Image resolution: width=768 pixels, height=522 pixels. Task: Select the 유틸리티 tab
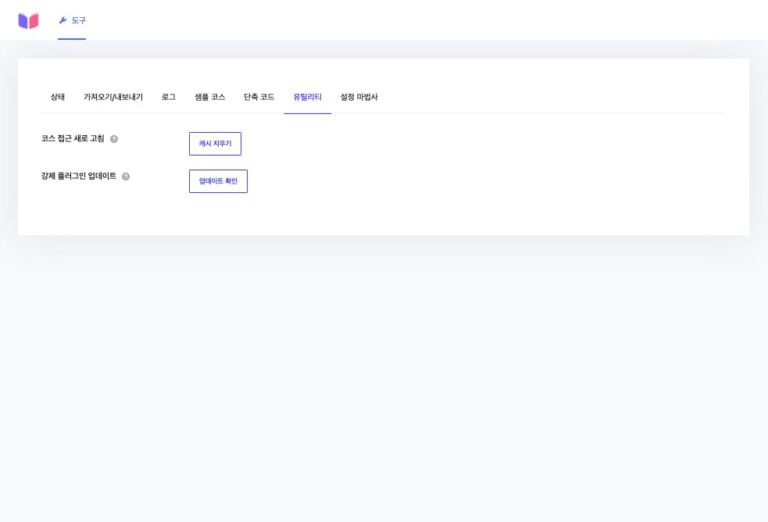coord(307,97)
